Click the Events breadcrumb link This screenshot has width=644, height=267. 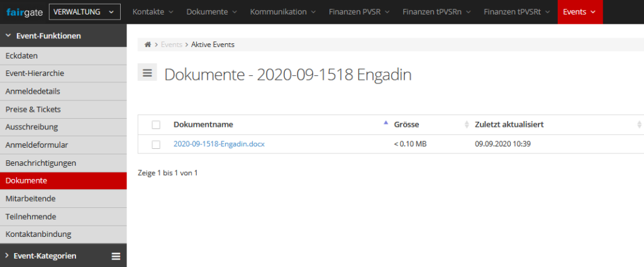click(x=171, y=45)
